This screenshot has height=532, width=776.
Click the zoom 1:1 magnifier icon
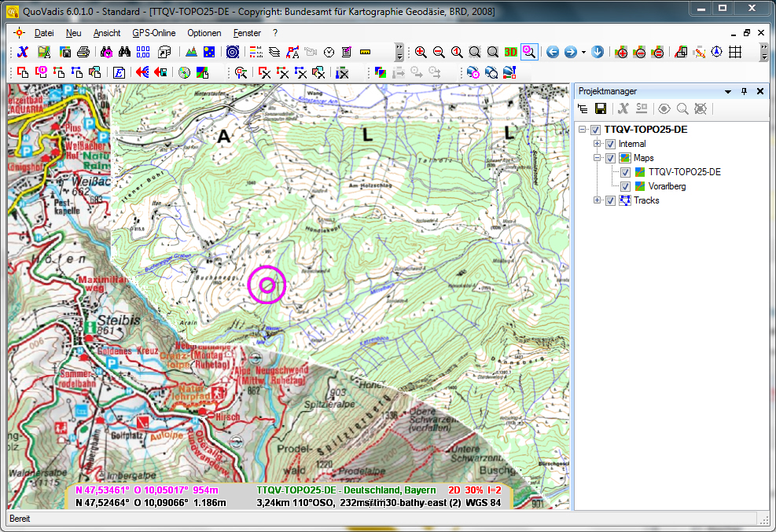point(457,52)
